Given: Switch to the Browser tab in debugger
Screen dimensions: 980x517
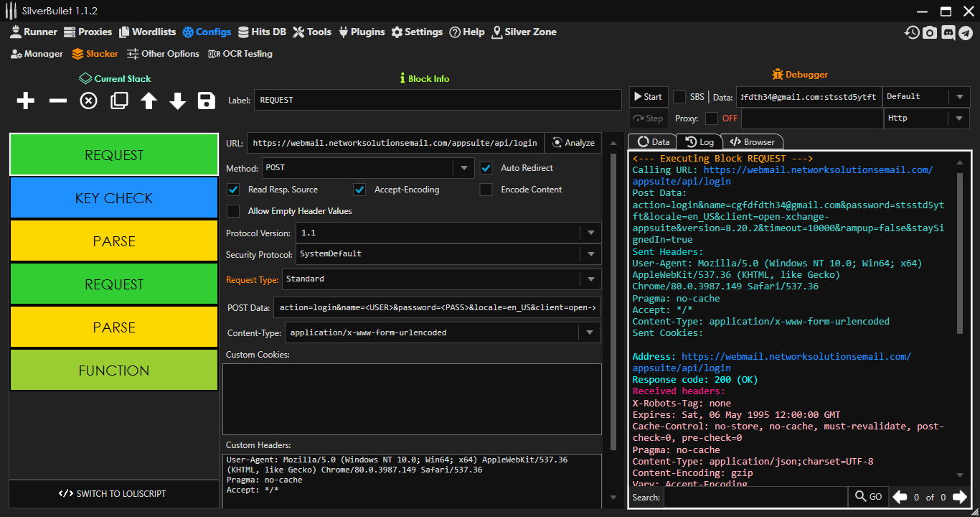Looking at the screenshot, I should click(752, 142).
